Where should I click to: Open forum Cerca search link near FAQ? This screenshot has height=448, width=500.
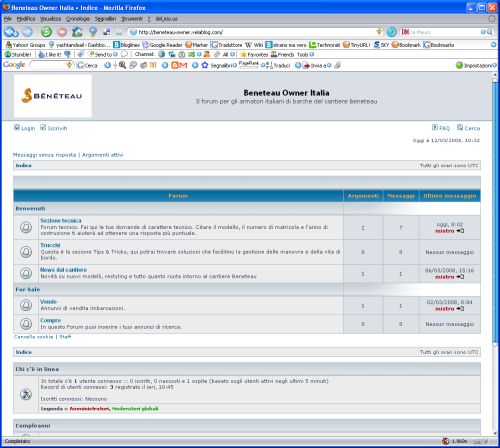pyautogui.click(x=468, y=128)
